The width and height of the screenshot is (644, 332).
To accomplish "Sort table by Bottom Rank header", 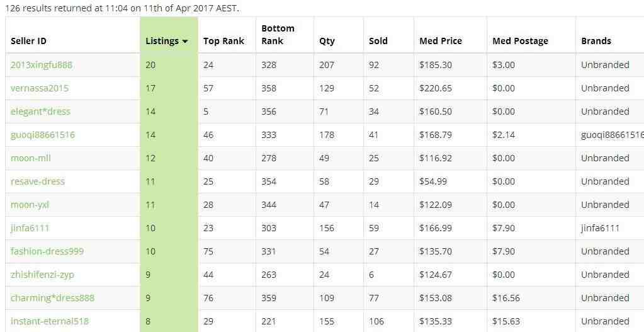I will tap(278, 35).
